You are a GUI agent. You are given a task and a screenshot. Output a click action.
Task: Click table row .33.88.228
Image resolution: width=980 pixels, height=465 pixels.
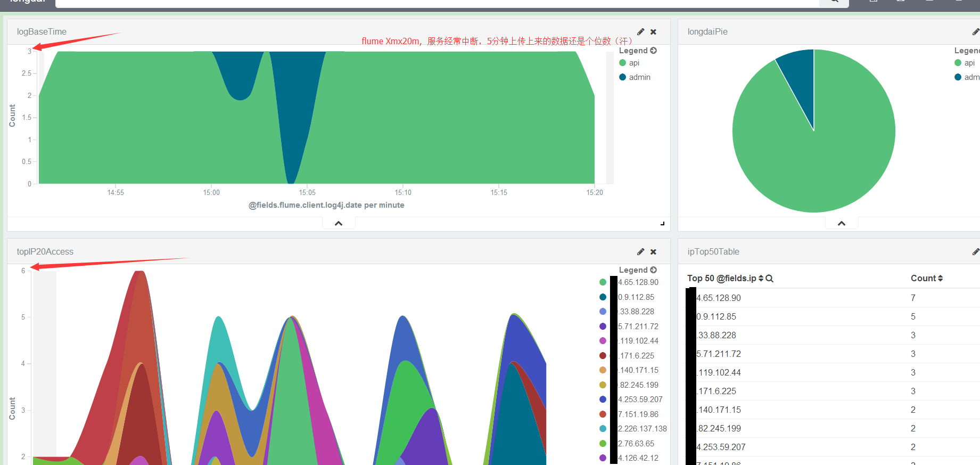[x=833, y=335]
